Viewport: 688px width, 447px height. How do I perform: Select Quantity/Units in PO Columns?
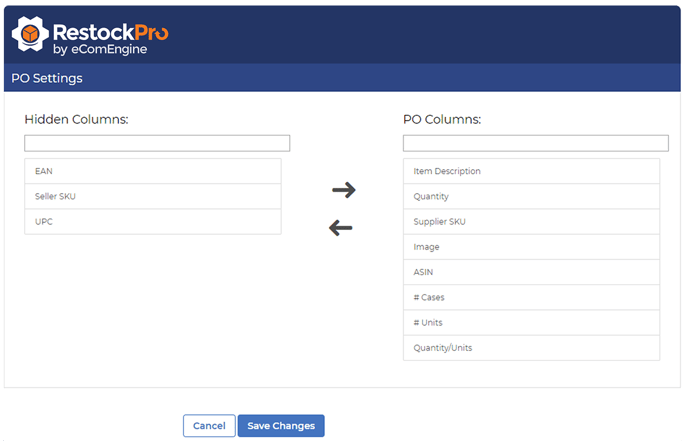pyautogui.click(x=531, y=347)
